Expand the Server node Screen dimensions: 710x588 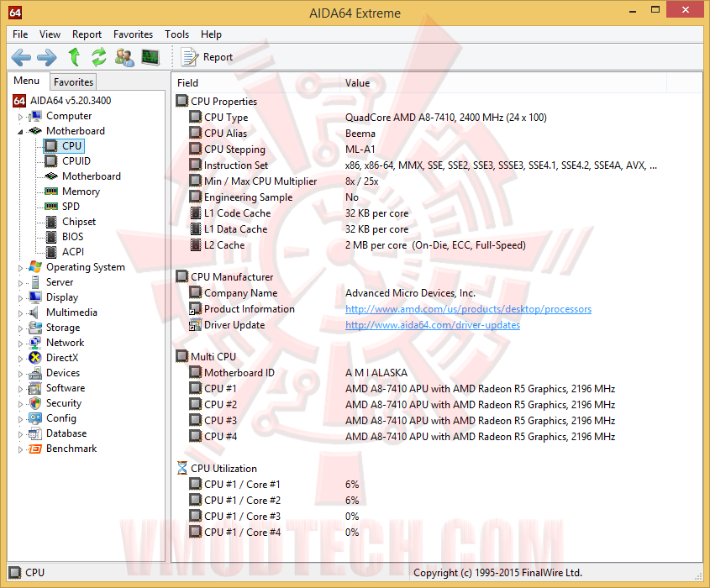[20, 283]
